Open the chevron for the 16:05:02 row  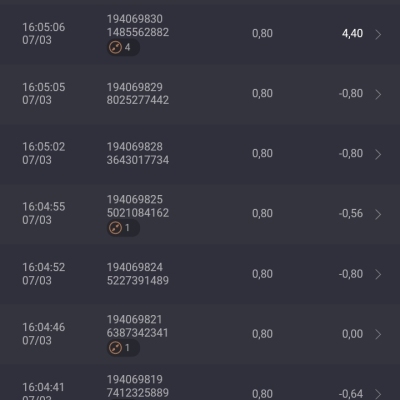[x=378, y=154]
